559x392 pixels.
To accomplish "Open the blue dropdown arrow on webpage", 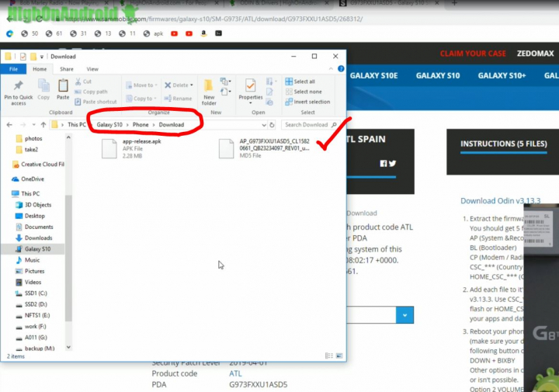I will click(404, 315).
